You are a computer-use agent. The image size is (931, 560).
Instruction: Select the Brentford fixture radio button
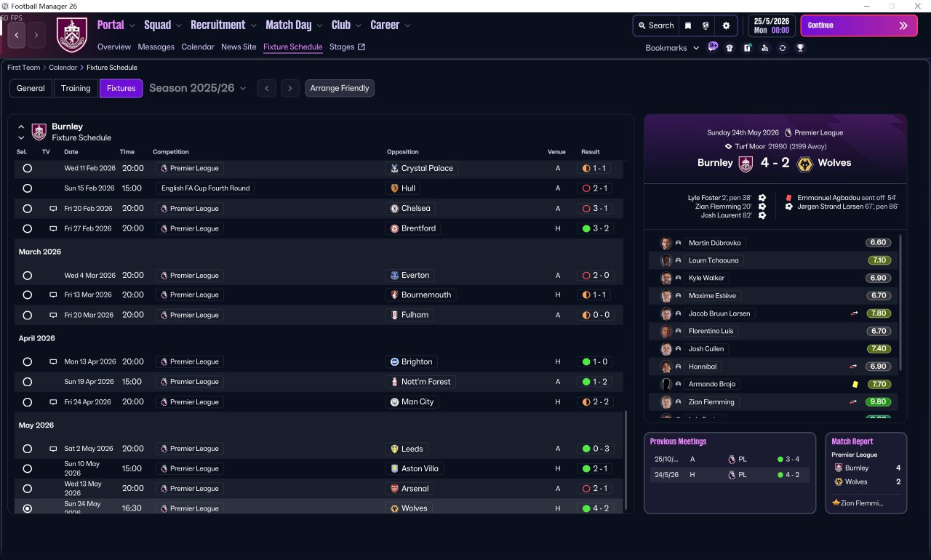28,228
